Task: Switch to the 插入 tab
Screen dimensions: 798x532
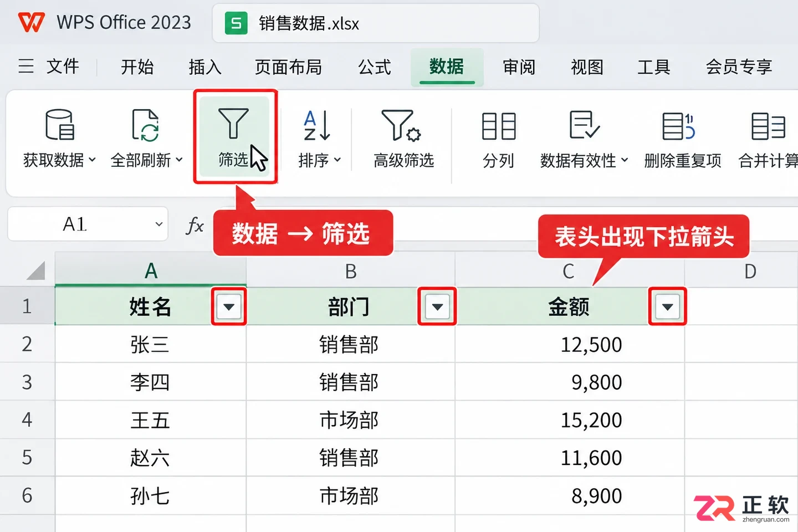Action: coord(205,67)
